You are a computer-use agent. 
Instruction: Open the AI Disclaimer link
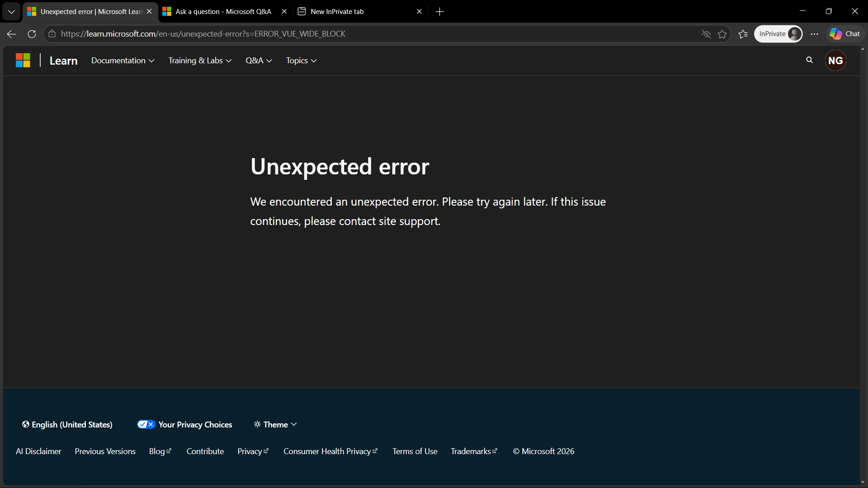38,451
